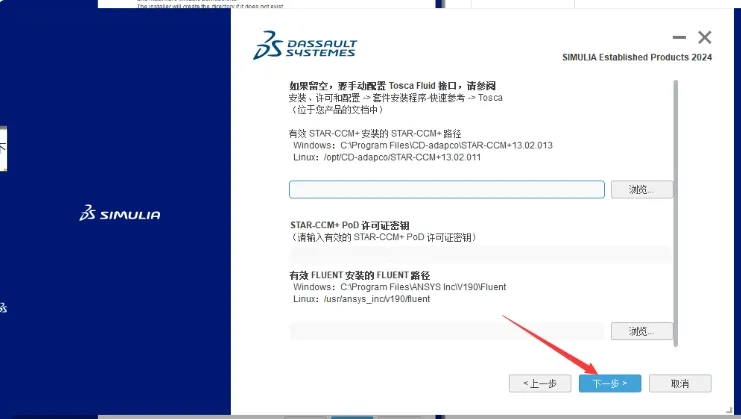Click the FLUENT Linux path example text
The width and height of the screenshot is (741, 419).
pos(361,299)
